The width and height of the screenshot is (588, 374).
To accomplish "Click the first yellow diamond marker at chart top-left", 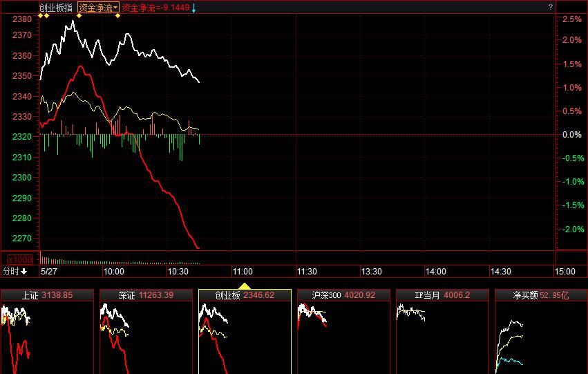I will pyautogui.click(x=41, y=15).
